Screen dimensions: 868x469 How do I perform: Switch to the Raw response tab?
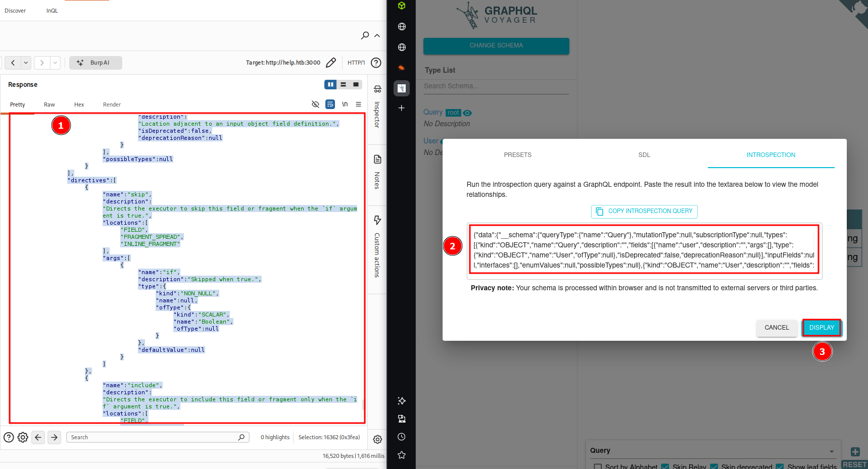(50, 105)
